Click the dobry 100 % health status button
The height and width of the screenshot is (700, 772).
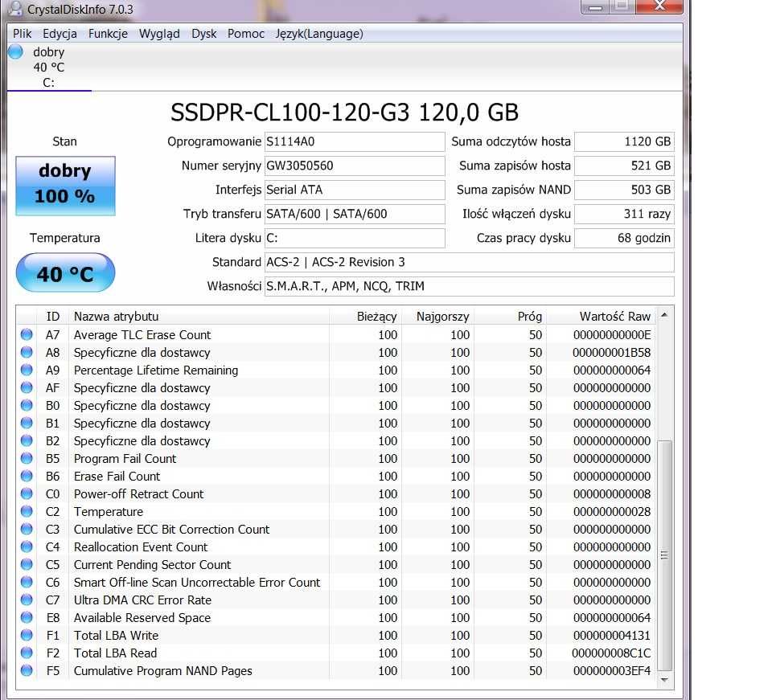(65, 186)
